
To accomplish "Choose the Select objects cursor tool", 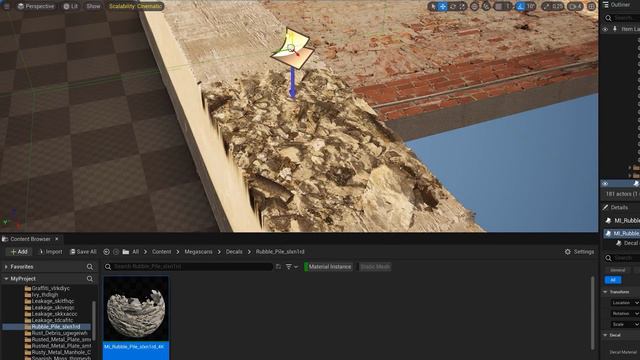I will pyautogui.click(x=433, y=6).
